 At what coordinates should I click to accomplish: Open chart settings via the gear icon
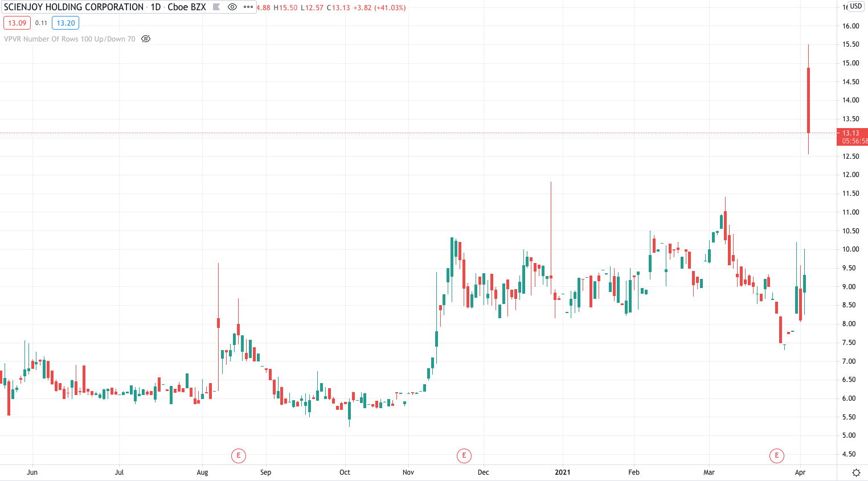(x=855, y=472)
